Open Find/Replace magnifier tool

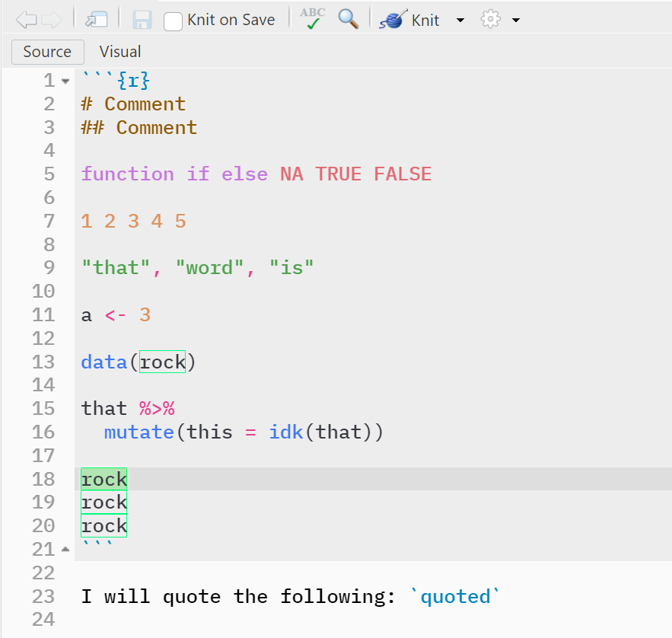[x=348, y=19]
